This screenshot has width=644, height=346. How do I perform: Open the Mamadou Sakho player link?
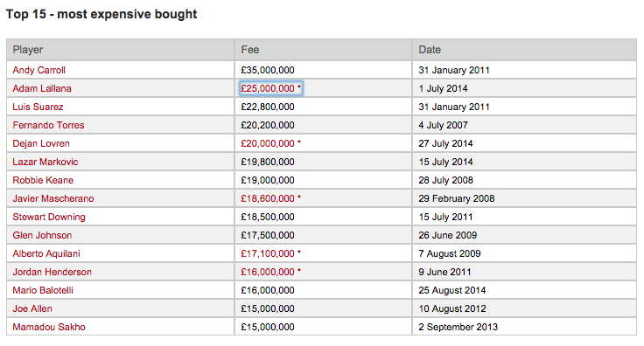coord(49,327)
